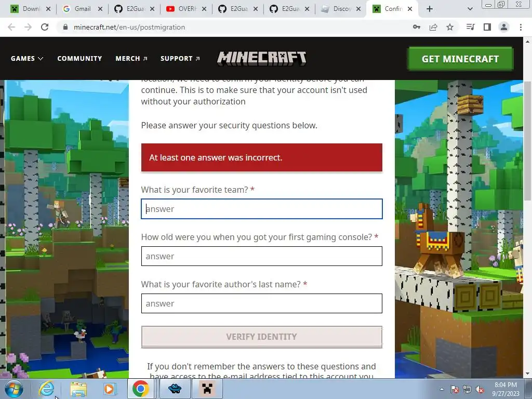Viewport: 532px width, 399px height.
Task: Open Windows Media Player from taskbar
Action: (109, 389)
